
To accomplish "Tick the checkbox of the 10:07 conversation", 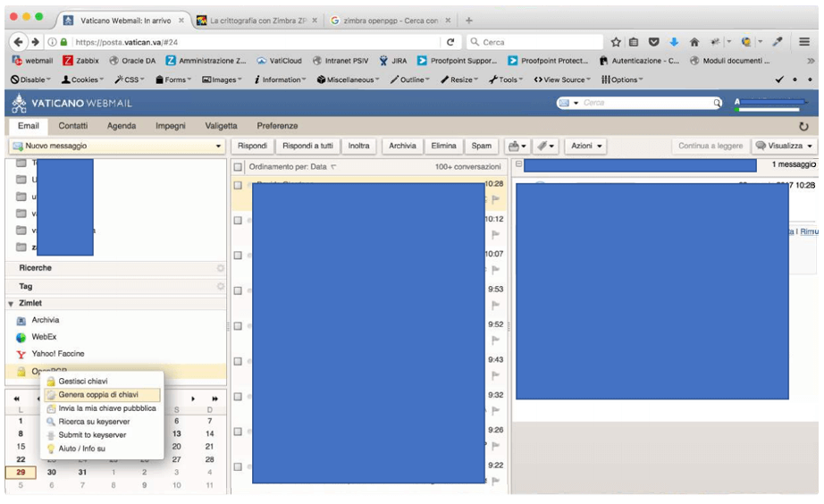I will (x=238, y=256).
